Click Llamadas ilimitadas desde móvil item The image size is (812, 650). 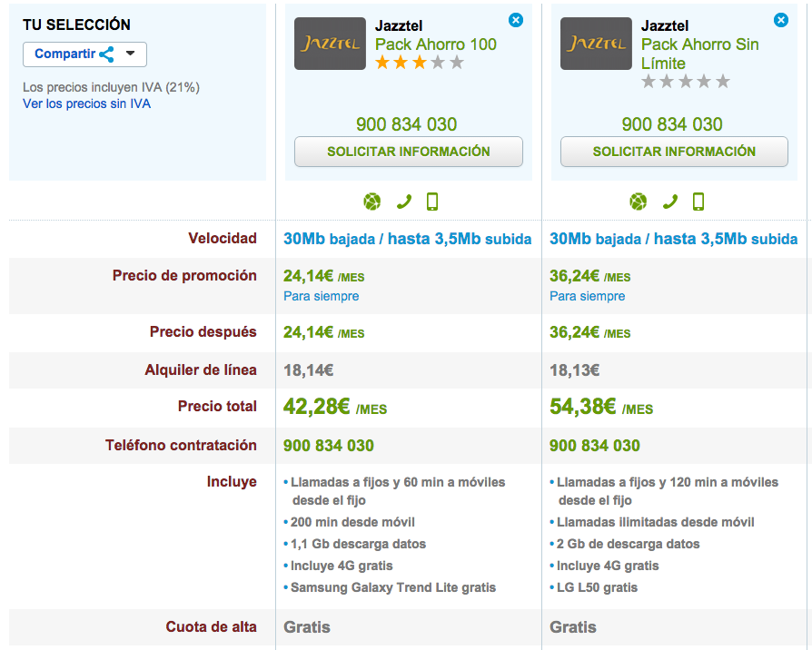pos(655,522)
